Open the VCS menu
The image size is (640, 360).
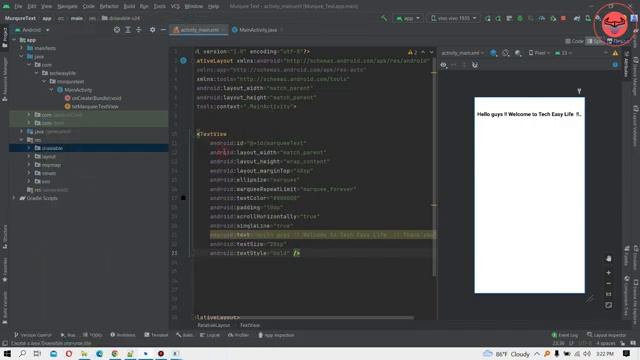(175, 6)
